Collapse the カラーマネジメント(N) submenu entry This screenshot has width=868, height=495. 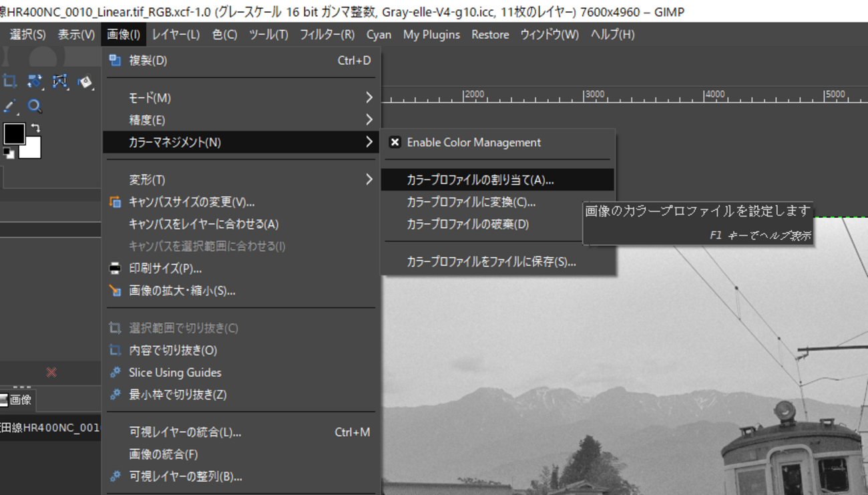tap(240, 142)
